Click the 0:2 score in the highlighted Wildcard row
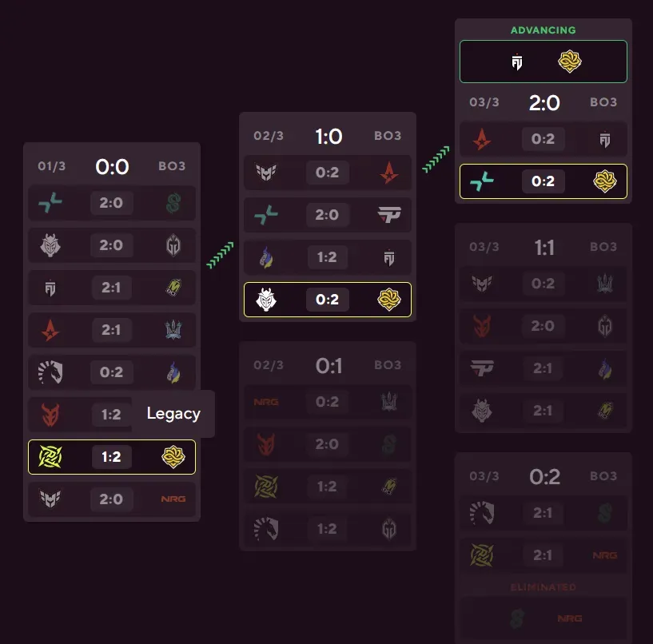This screenshot has width=653, height=644. pyautogui.click(x=544, y=181)
